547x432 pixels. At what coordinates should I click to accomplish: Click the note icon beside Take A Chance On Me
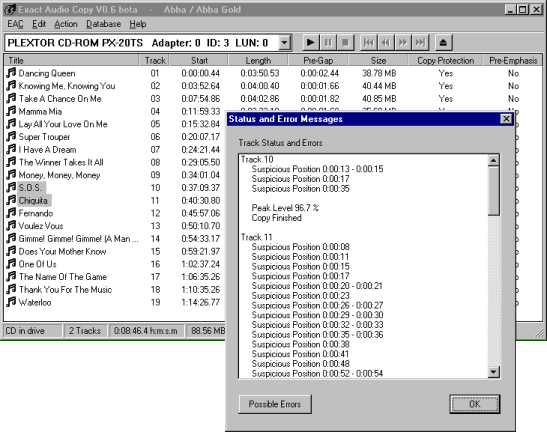coord(11,98)
